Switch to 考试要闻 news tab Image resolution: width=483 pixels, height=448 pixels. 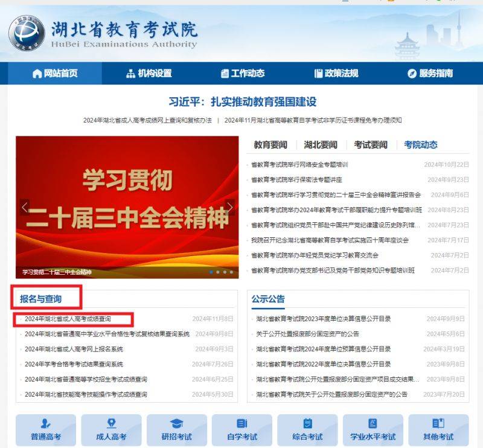[371, 145]
